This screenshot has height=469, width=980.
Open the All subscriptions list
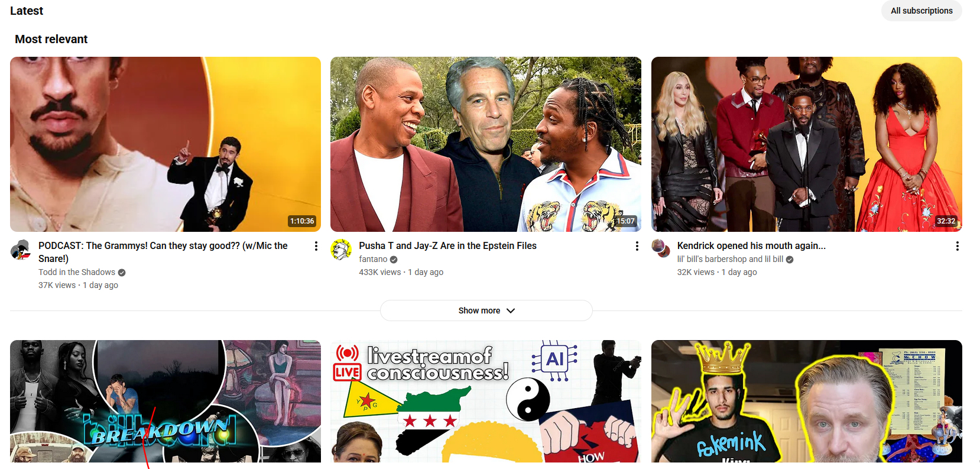(921, 11)
